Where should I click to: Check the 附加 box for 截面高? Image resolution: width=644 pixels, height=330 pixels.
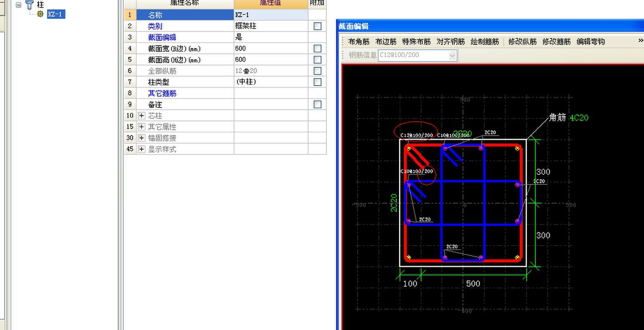[x=317, y=60]
